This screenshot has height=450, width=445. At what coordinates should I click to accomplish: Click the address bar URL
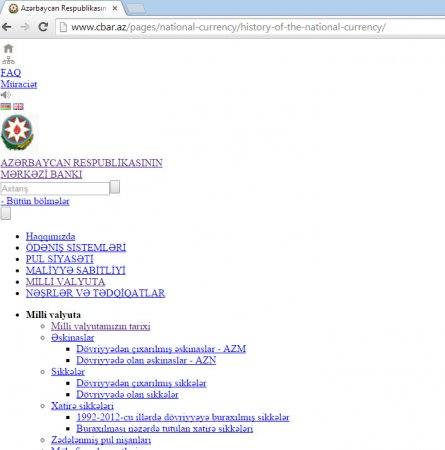[228, 27]
